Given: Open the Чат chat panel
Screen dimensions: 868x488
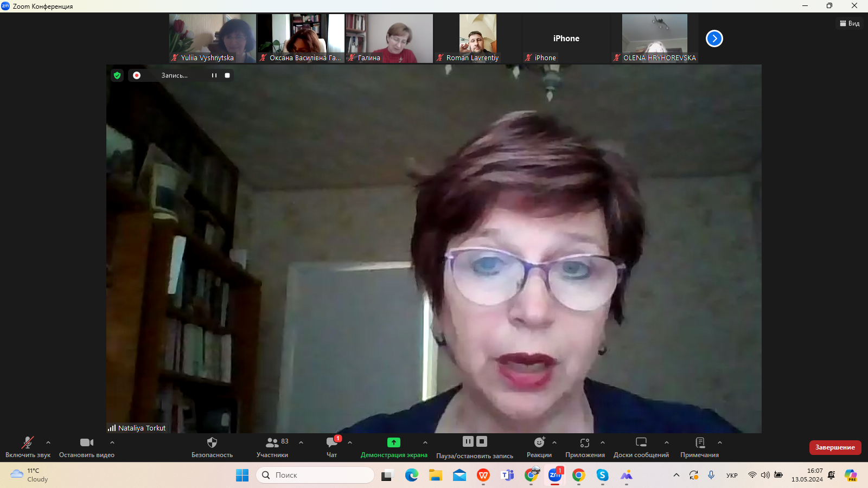Looking at the screenshot, I should pos(331,443).
